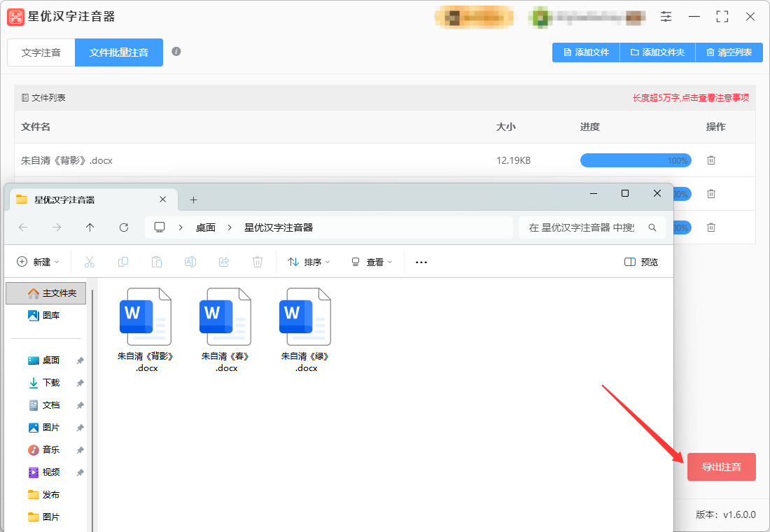Click the red 导出注音 button
This screenshot has width=770, height=532.
tap(722, 467)
